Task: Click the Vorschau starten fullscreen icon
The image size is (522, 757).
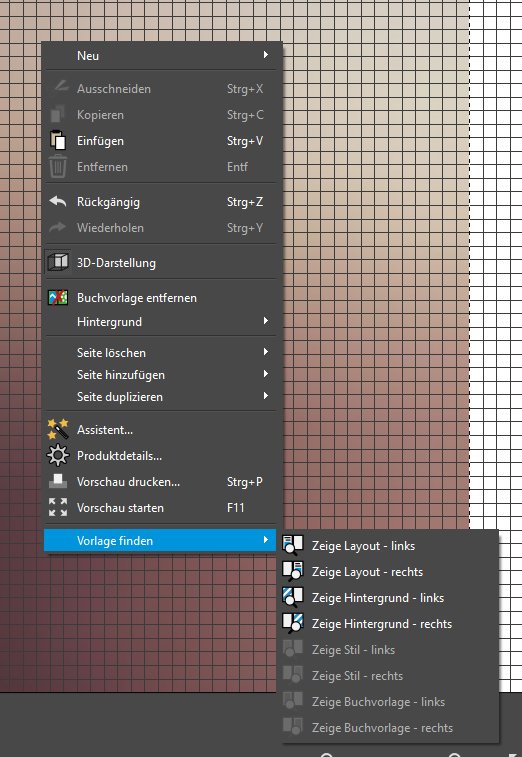Action: pos(58,507)
